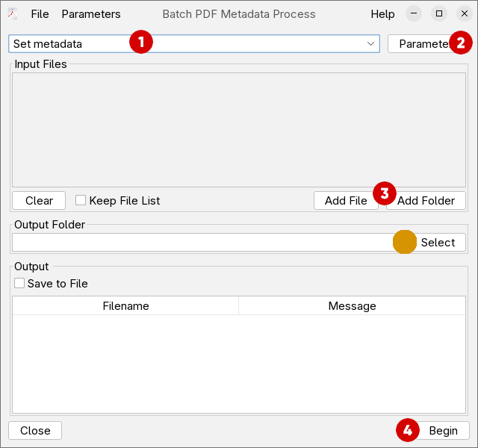The width and height of the screenshot is (478, 448).
Task: Expand the Set metadata action dropdown
Action: [x=194, y=44]
